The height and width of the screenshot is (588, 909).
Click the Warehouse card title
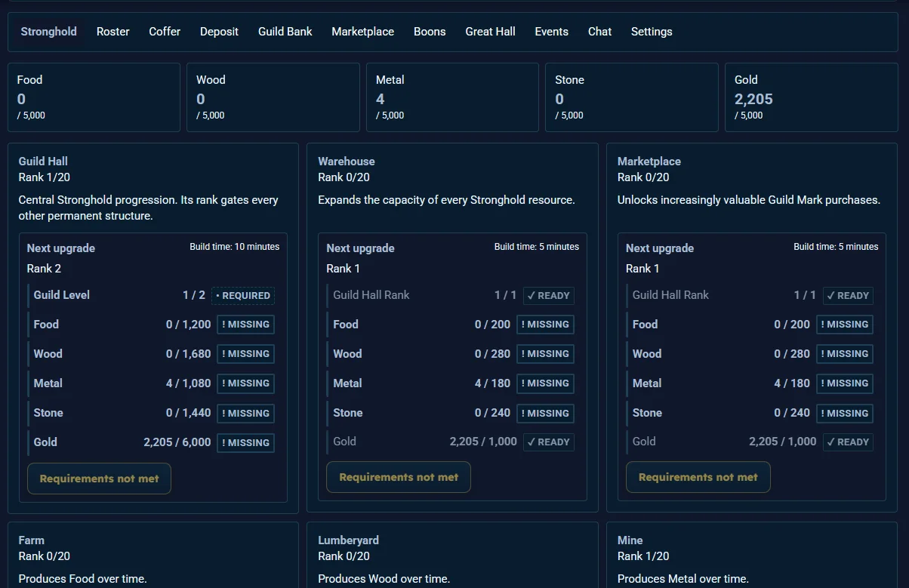[x=347, y=162]
